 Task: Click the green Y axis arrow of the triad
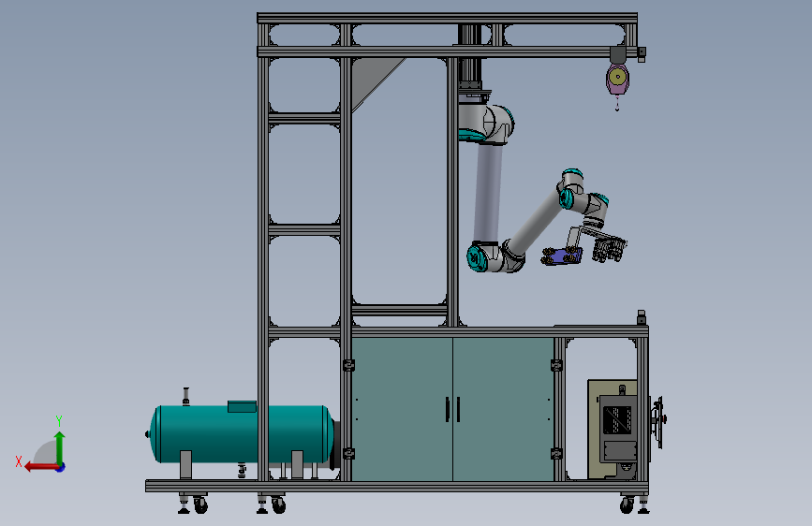(x=60, y=447)
